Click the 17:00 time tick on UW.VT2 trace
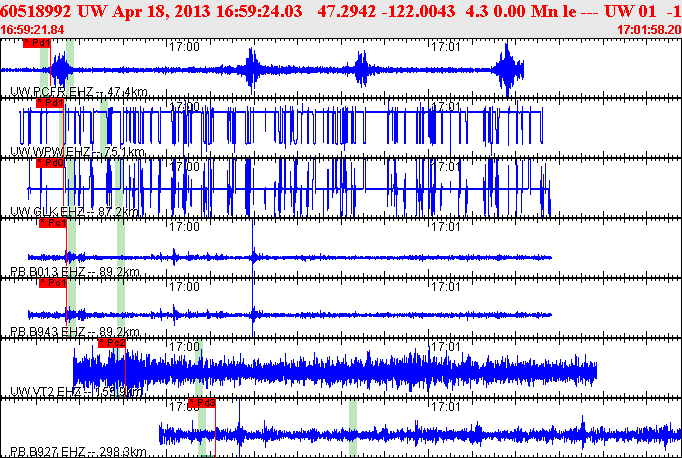This screenshot has width=682, height=458. (x=185, y=346)
